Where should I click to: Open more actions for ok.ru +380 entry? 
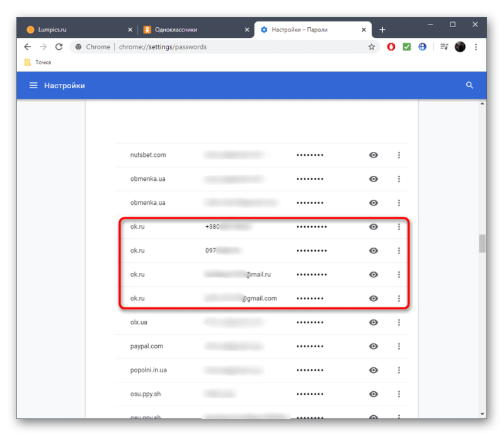[x=399, y=227]
